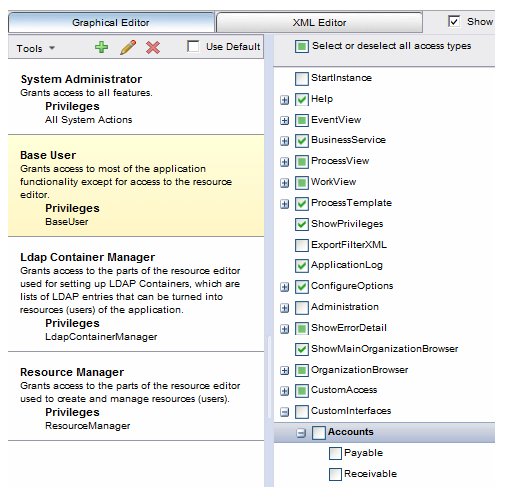Expand the ShowErrorDetail tree node
Screen dimensions: 506x502
pos(284,329)
